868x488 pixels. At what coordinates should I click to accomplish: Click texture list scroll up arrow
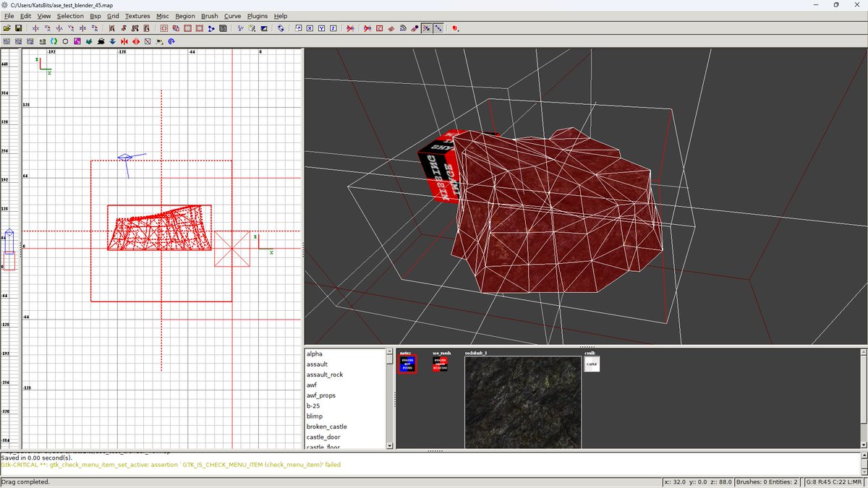[391, 352]
